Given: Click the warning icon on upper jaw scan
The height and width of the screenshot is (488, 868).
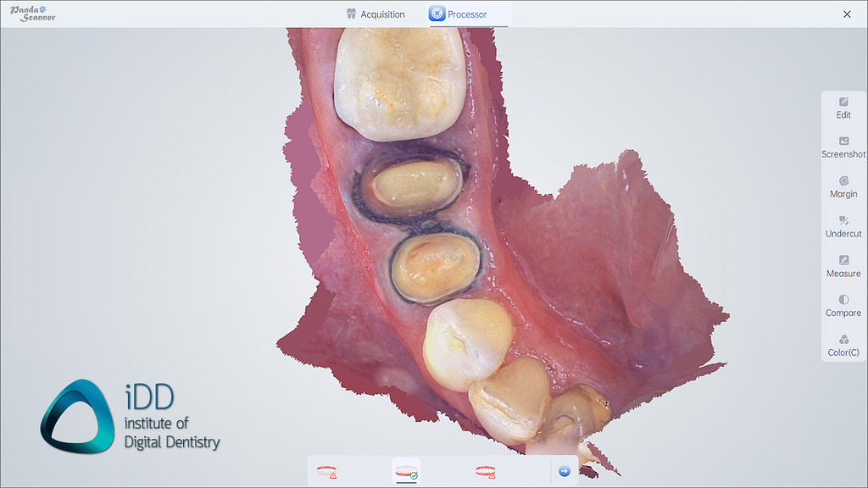Looking at the screenshot, I should pyautogui.click(x=331, y=474).
